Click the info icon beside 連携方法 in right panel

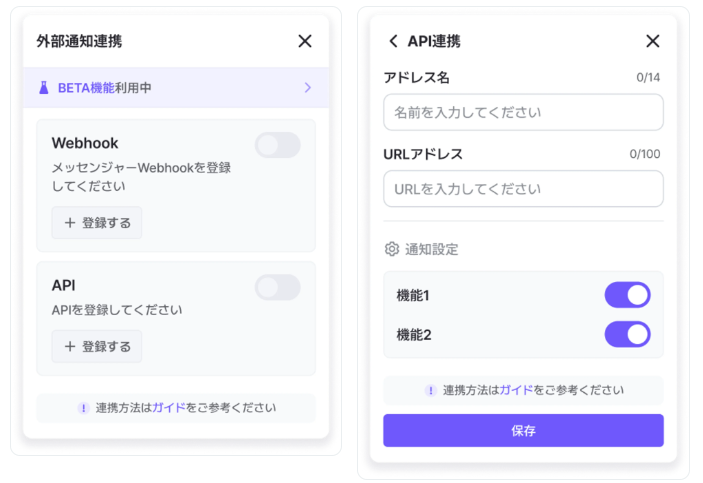(431, 390)
